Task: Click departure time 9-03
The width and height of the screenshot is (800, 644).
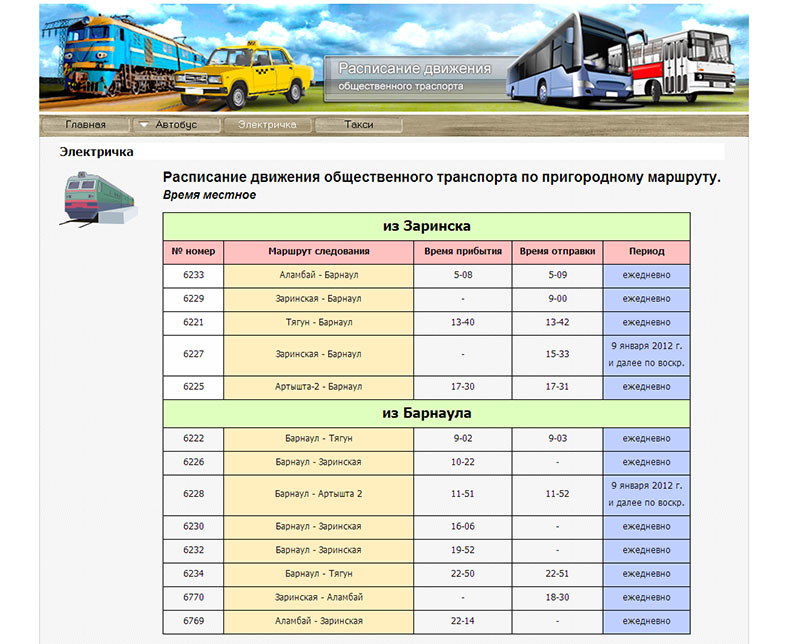Action: coord(558,438)
